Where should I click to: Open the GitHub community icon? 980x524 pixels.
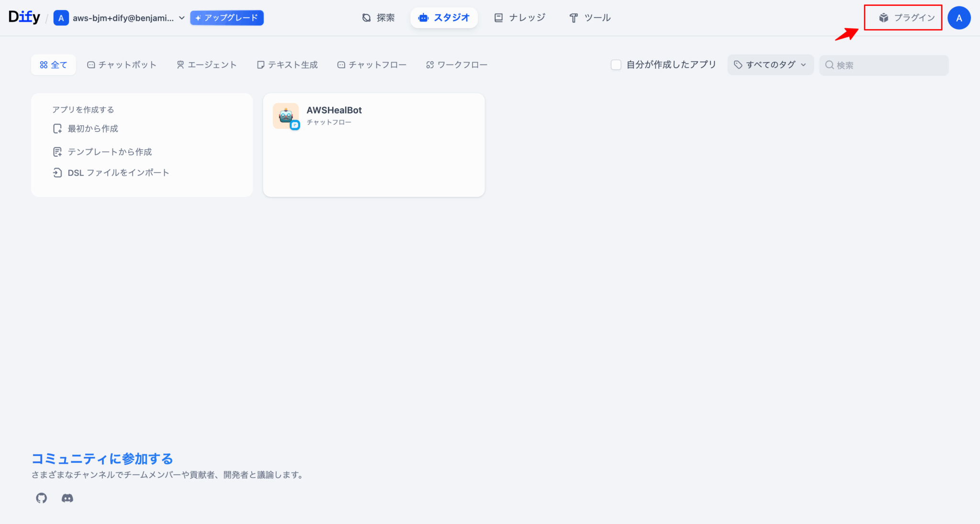[x=41, y=498]
